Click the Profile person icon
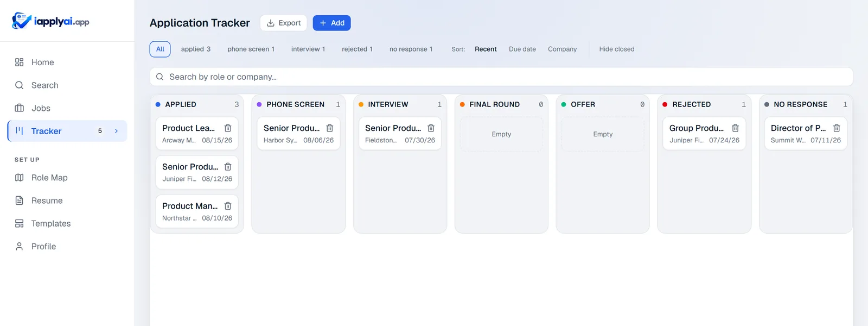The image size is (868, 326). [20, 246]
